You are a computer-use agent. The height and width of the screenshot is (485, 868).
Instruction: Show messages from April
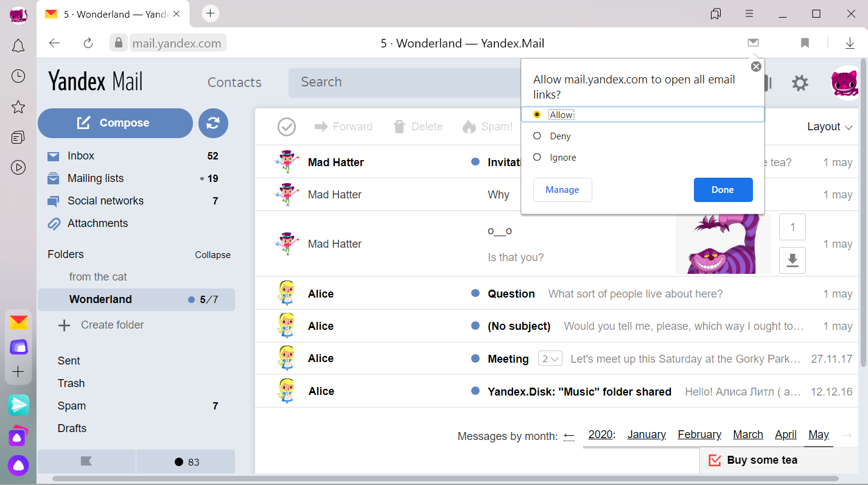click(x=786, y=434)
